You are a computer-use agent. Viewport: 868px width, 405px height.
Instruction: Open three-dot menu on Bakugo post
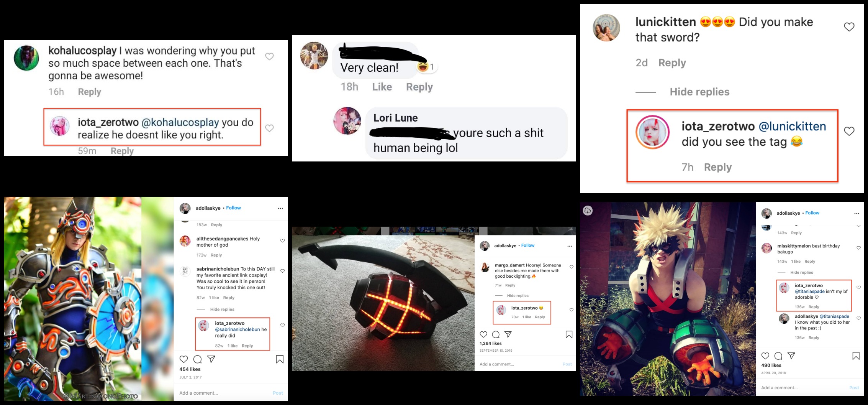pos(857,213)
